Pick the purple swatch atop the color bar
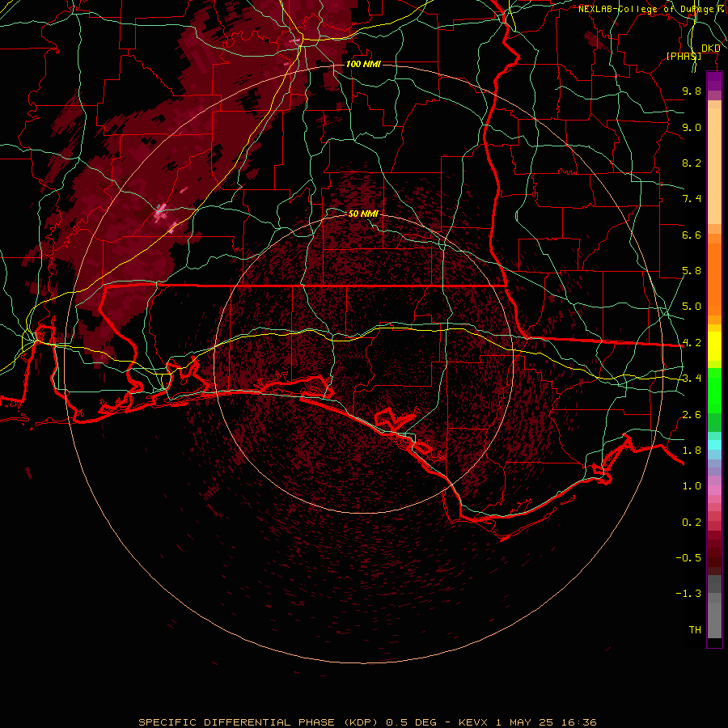The width and height of the screenshot is (728, 728). 714,81
